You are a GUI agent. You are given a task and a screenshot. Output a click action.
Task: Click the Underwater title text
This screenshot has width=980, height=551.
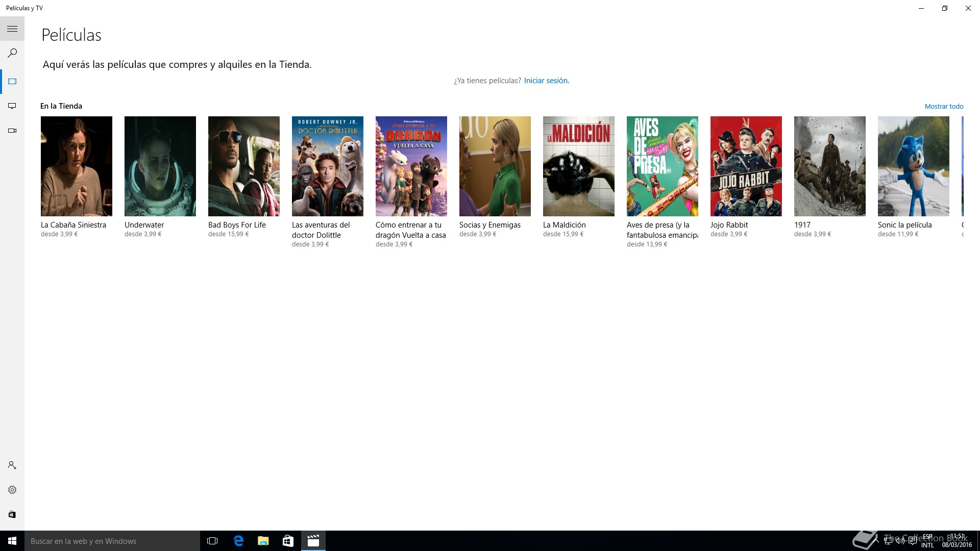pyautogui.click(x=144, y=225)
